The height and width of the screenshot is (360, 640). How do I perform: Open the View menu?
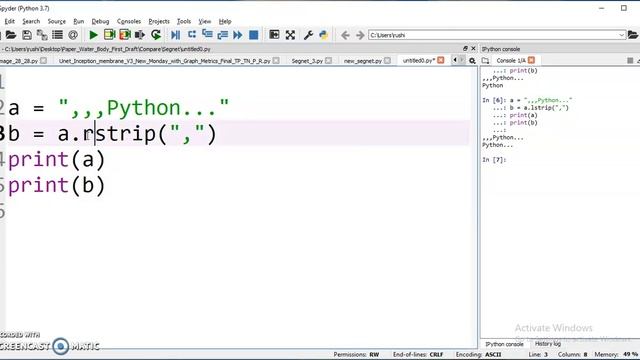[x=205, y=21]
